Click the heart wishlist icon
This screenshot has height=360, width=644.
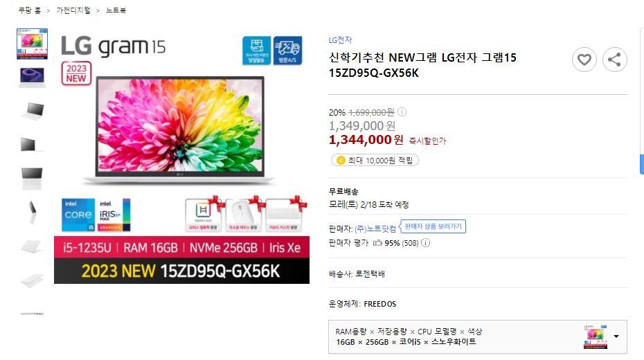[x=584, y=60]
